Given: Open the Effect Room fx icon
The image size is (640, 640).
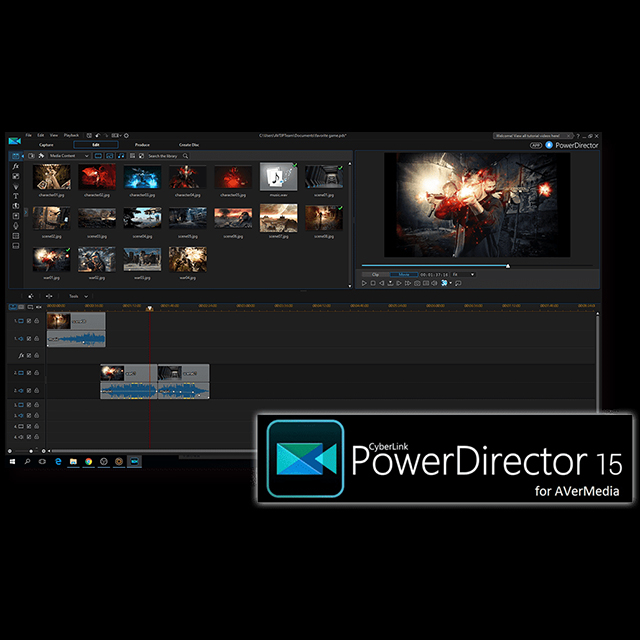Looking at the screenshot, I should pyautogui.click(x=16, y=166).
